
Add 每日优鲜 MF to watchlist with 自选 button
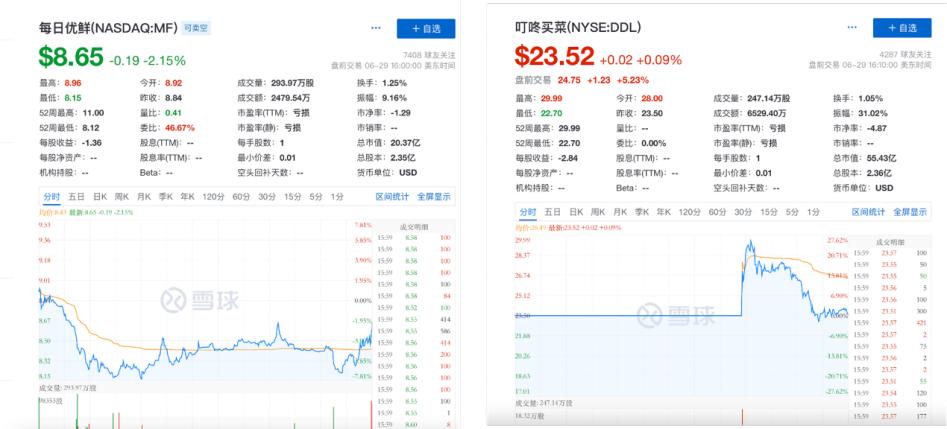tap(426, 28)
